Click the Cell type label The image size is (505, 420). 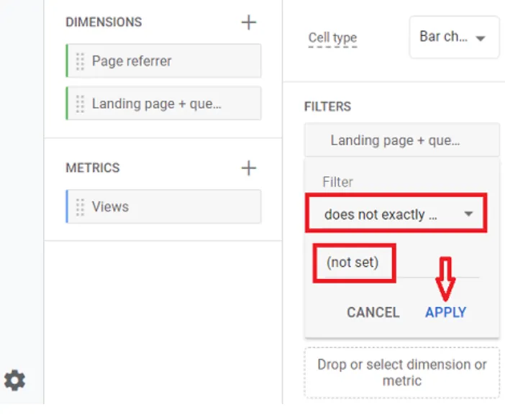coord(332,38)
